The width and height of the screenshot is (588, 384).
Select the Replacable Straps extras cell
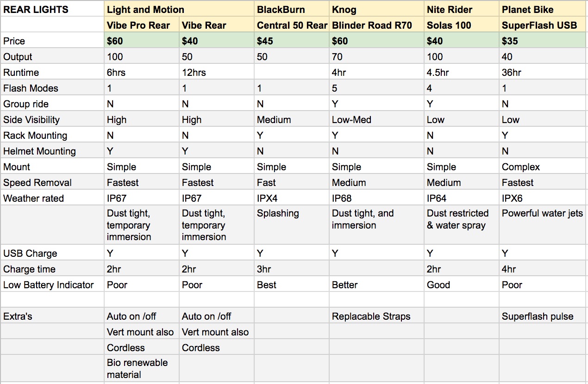pyautogui.click(x=371, y=316)
